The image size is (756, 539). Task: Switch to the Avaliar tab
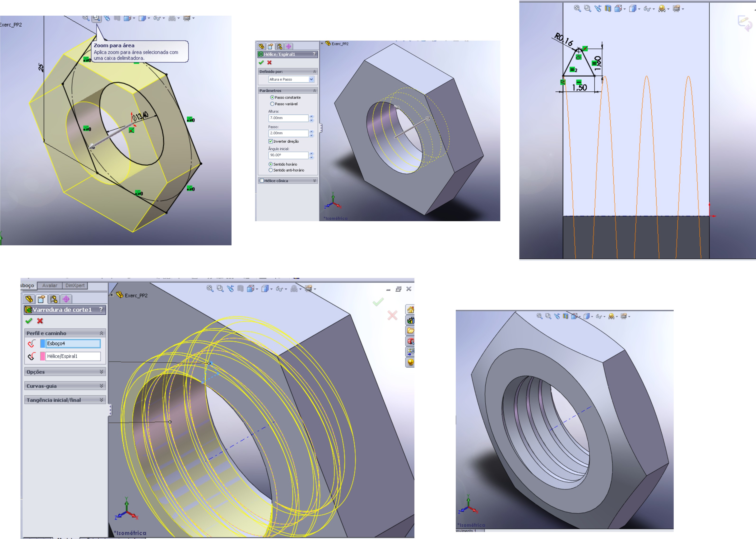click(50, 286)
